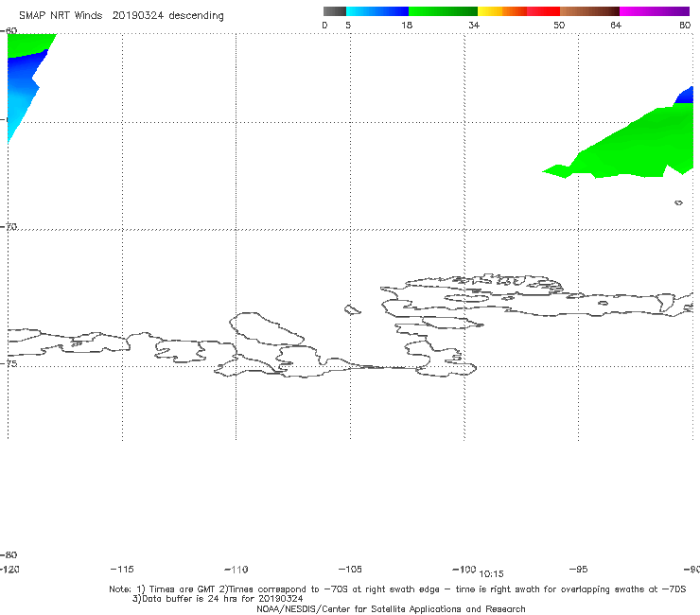Click the '-100' longitude axis label
The height and width of the screenshot is (615, 700).
click(464, 570)
